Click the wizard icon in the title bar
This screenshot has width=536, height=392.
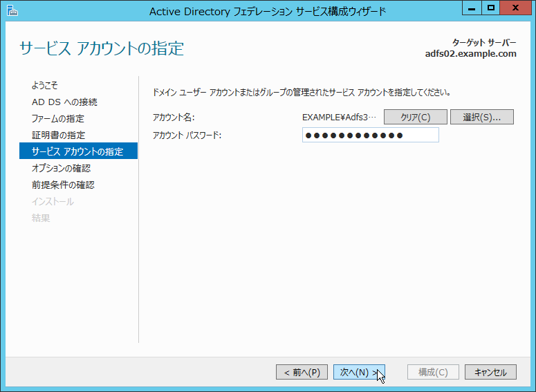[x=12, y=10]
